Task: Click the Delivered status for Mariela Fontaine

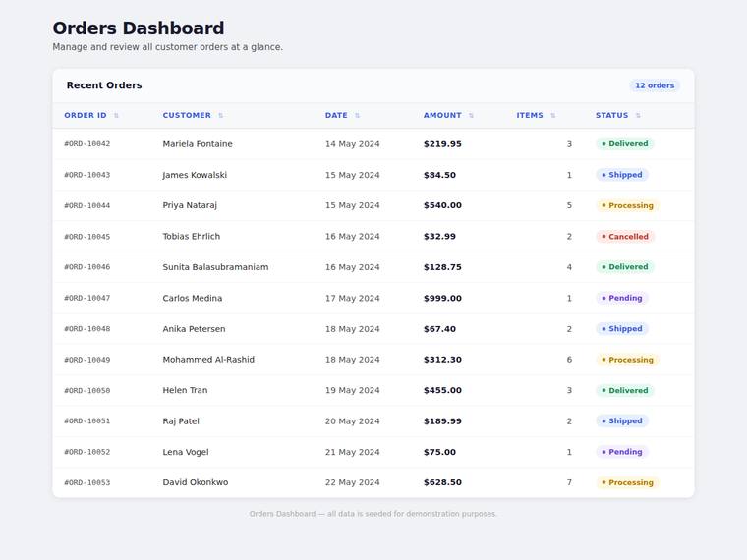Action: 624,143
